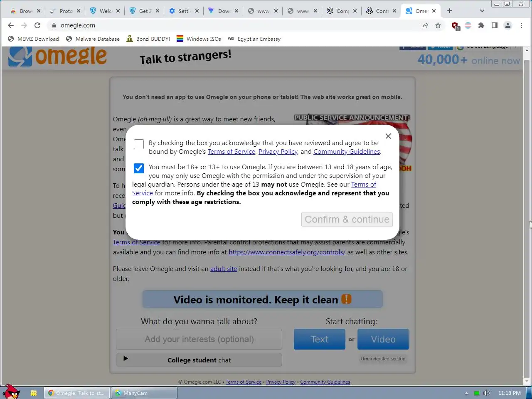The height and width of the screenshot is (399, 532).
Task: Uncheck the age restriction acknowledgment checkbox
Action: pyautogui.click(x=139, y=168)
